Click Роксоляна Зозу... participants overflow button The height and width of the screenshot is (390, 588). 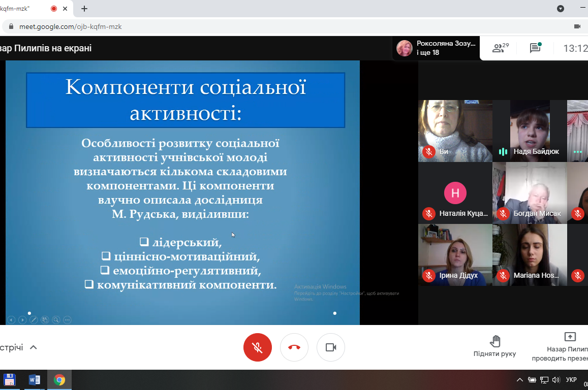click(x=437, y=48)
